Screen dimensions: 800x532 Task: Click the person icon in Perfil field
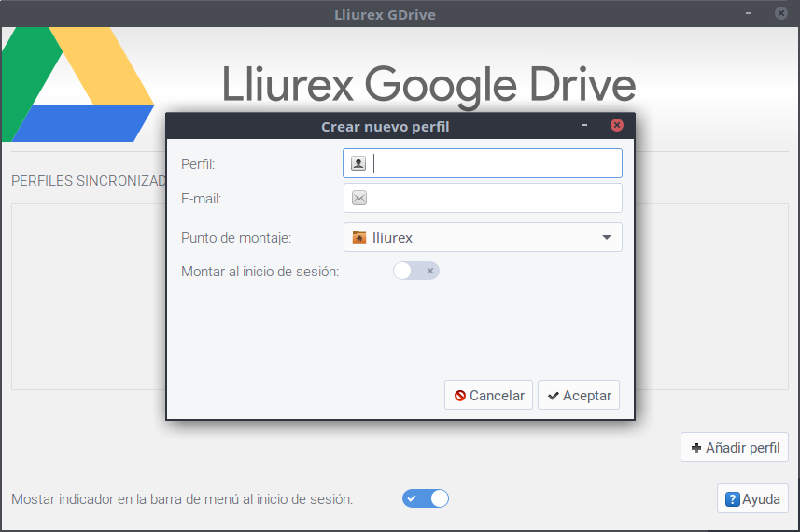coord(358,163)
